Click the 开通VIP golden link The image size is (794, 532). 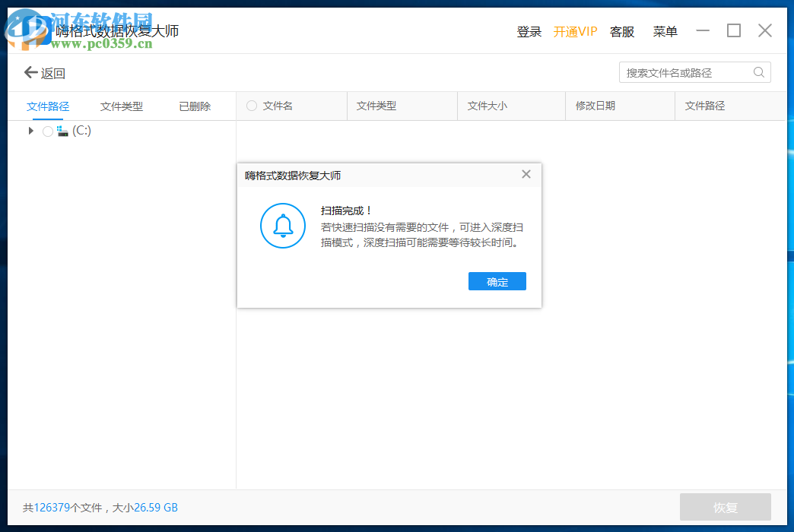[x=575, y=32]
